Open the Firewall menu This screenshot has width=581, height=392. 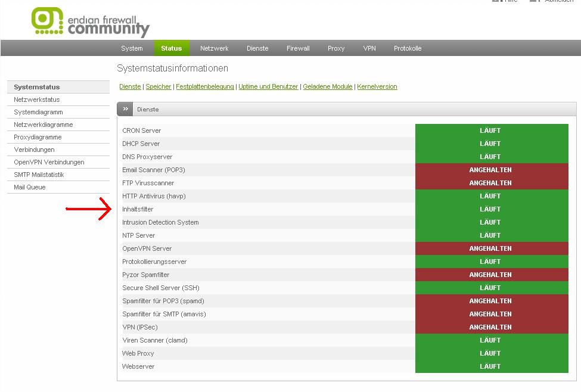298,48
